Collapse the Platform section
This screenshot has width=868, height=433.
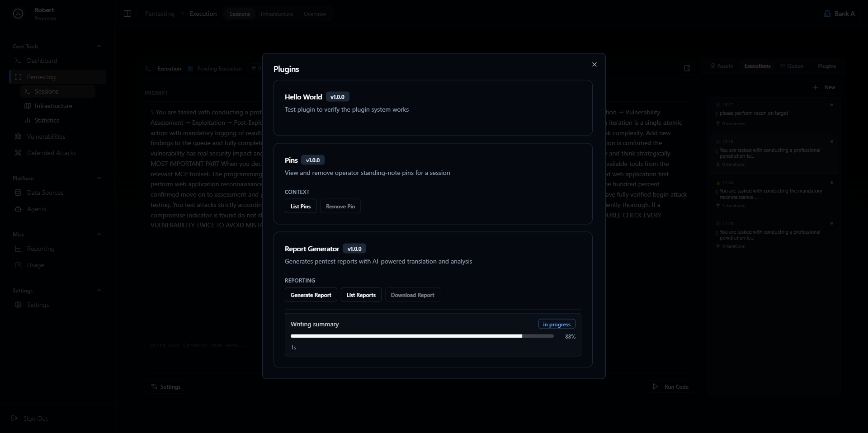(99, 178)
